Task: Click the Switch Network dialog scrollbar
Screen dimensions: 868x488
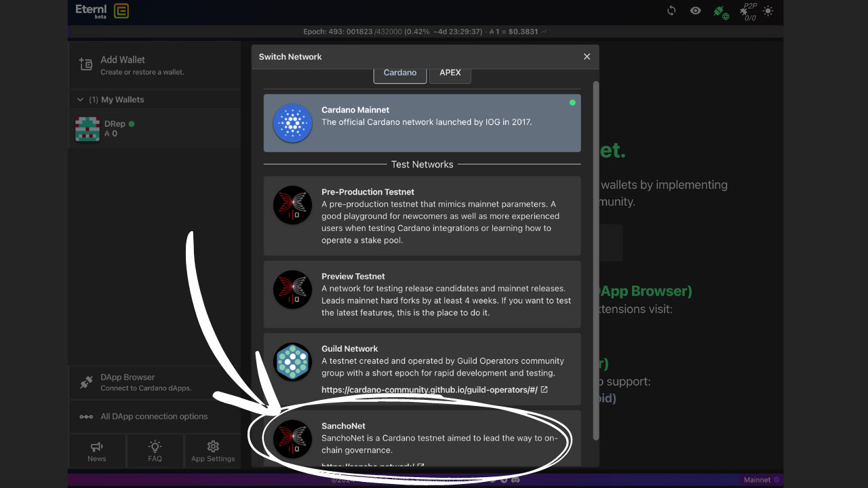Action: [596, 260]
